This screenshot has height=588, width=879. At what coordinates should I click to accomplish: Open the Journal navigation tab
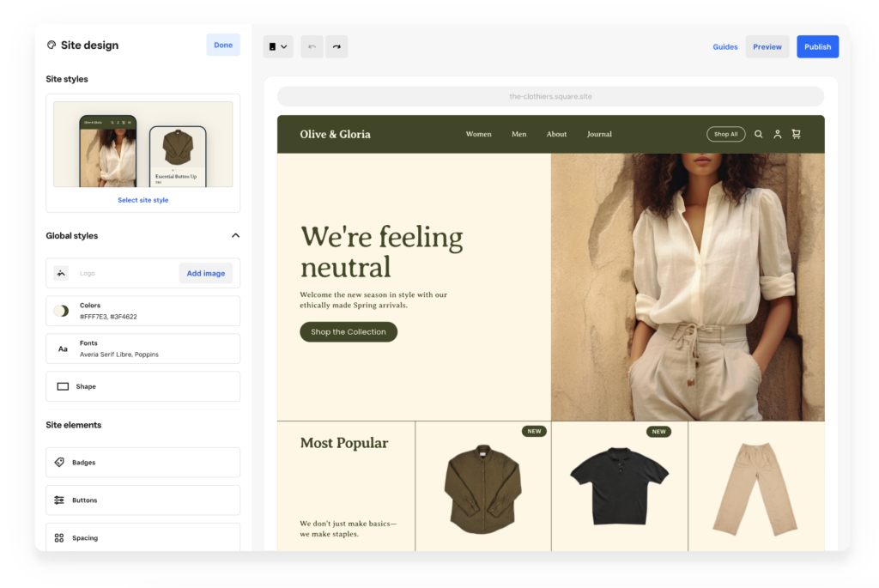[599, 134]
